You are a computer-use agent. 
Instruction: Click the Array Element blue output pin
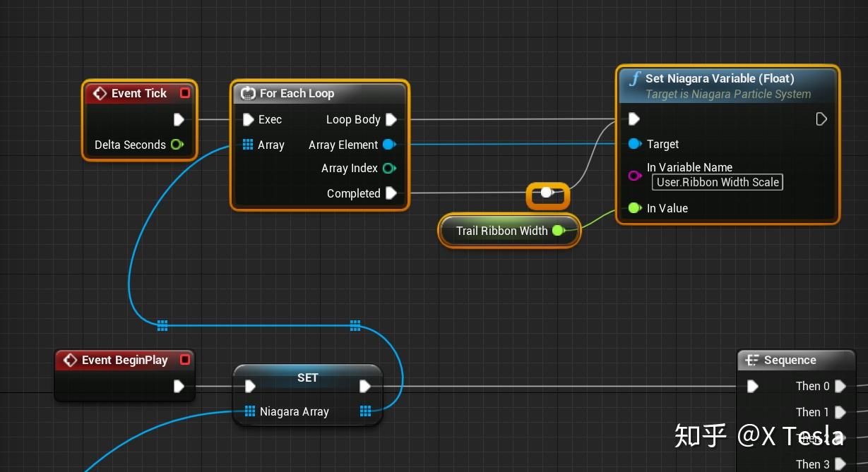(x=388, y=144)
